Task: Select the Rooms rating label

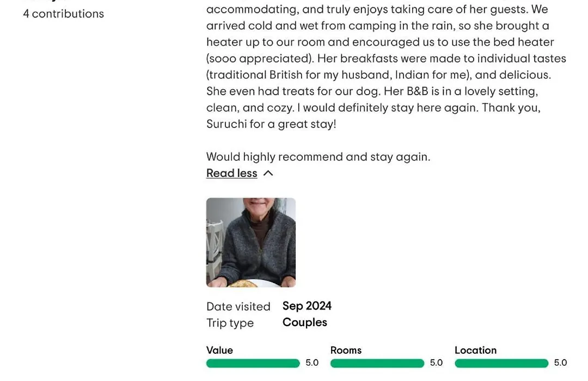Action: point(346,351)
